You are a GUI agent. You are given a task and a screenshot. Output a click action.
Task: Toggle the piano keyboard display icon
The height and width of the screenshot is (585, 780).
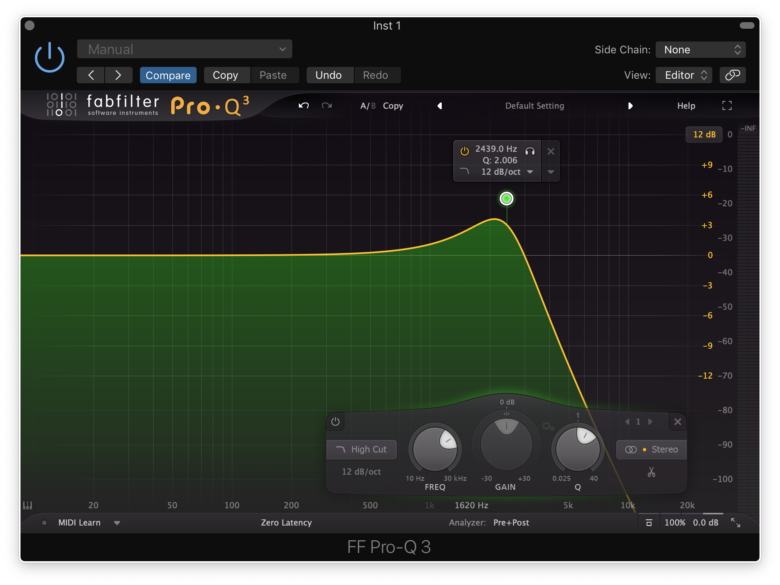coord(28,505)
